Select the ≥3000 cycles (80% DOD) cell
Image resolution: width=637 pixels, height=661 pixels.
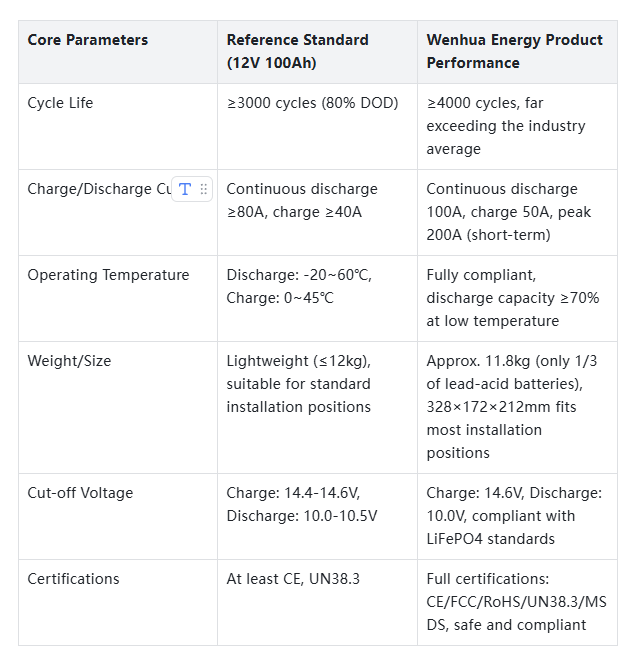pyautogui.click(x=312, y=103)
